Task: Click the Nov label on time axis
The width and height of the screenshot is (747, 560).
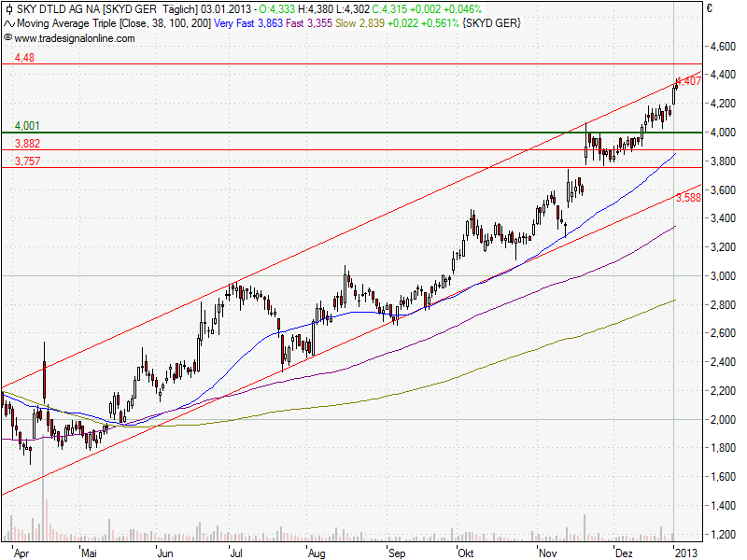Action: point(548,553)
